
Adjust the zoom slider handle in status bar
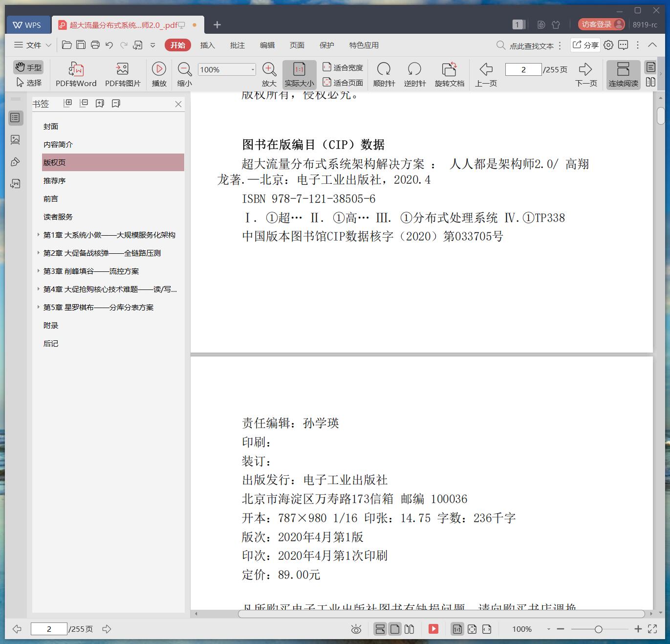click(598, 629)
